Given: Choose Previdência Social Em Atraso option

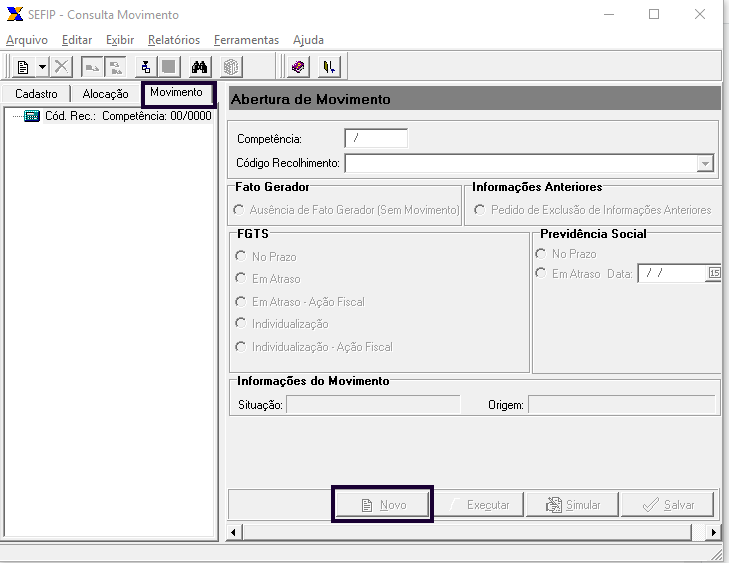Looking at the screenshot, I should [x=568, y=273].
